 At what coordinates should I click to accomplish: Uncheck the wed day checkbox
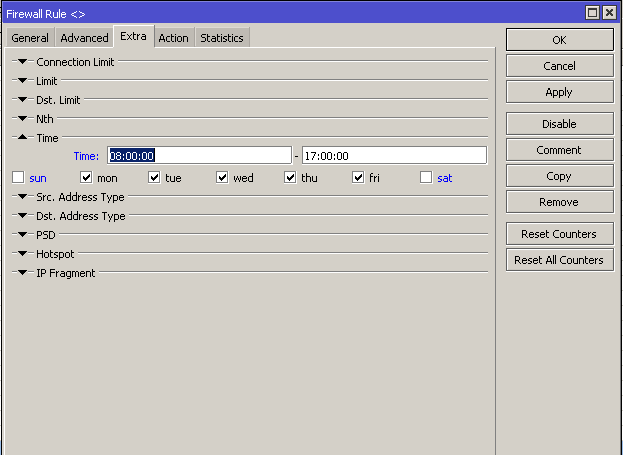222,177
